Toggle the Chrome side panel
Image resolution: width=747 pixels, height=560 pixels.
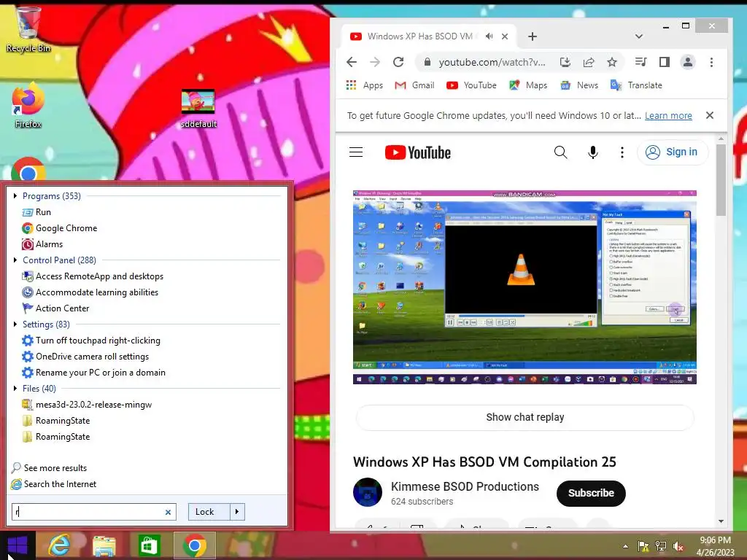(x=664, y=62)
